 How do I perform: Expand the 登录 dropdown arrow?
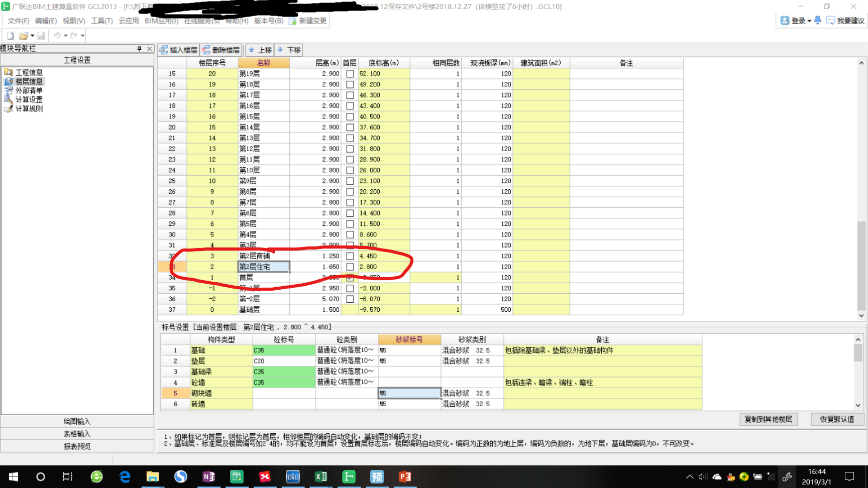pos(809,21)
